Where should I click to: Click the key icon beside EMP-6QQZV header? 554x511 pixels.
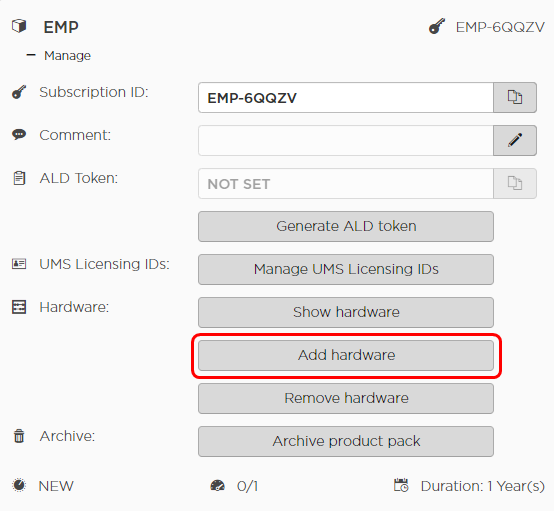437,27
